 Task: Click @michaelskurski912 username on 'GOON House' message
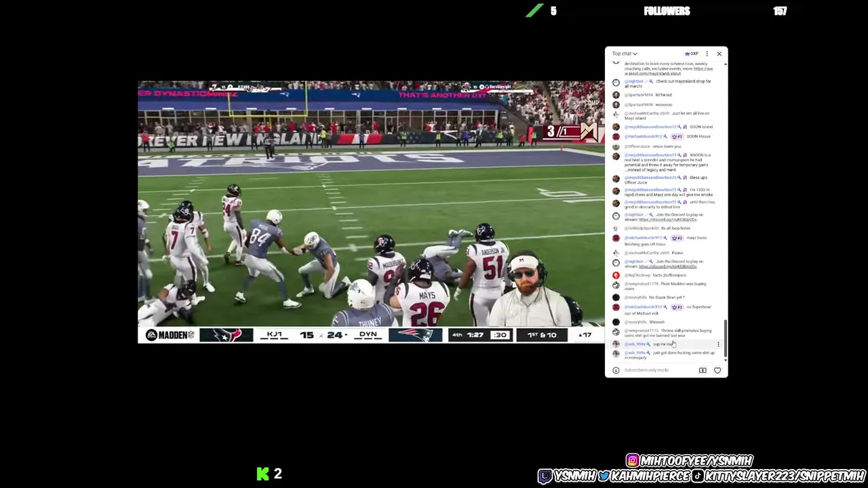tap(643, 136)
